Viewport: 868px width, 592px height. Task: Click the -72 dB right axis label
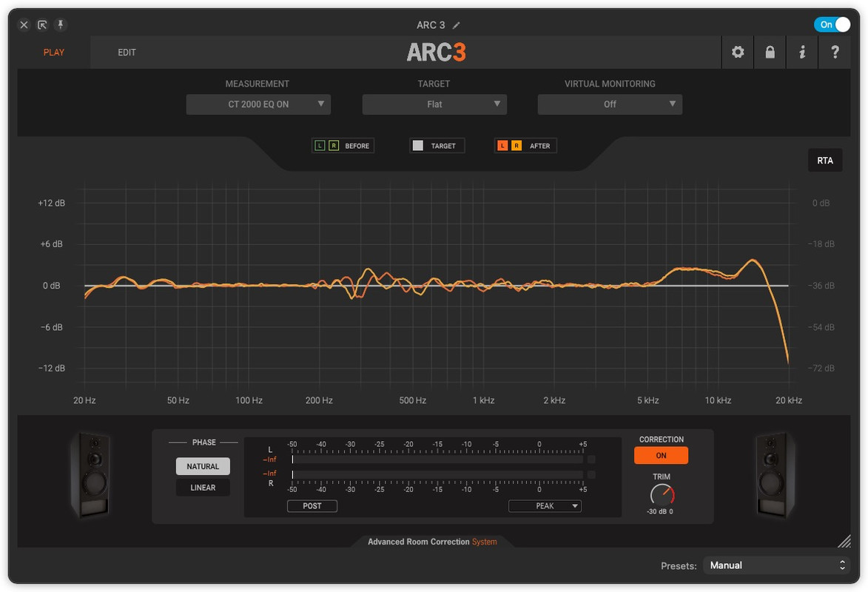coord(821,368)
